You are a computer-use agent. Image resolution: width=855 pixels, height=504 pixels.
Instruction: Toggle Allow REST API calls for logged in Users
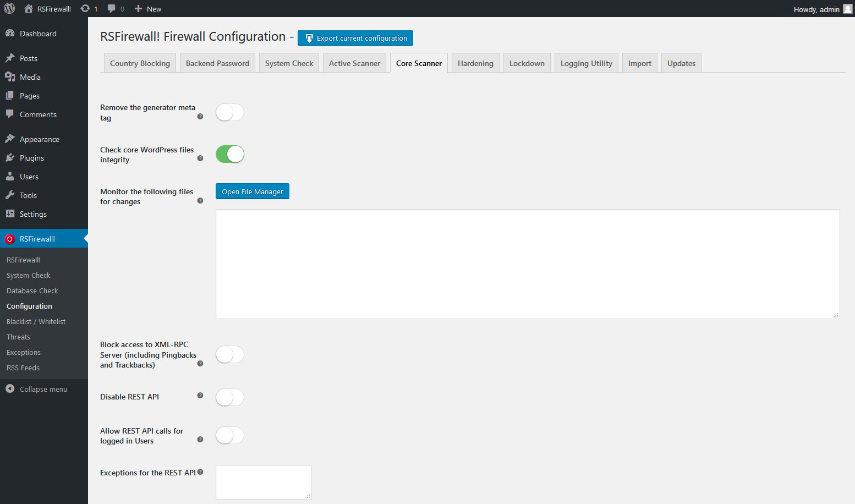(x=230, y=435)
